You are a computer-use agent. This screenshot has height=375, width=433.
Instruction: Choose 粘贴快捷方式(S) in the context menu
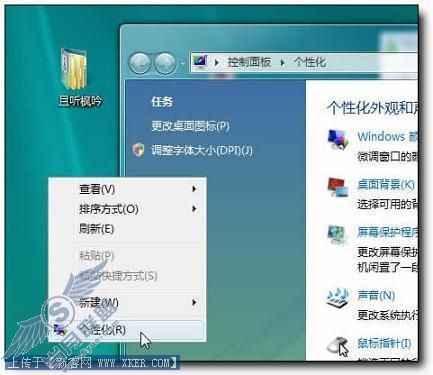click(x=127, y=276)
